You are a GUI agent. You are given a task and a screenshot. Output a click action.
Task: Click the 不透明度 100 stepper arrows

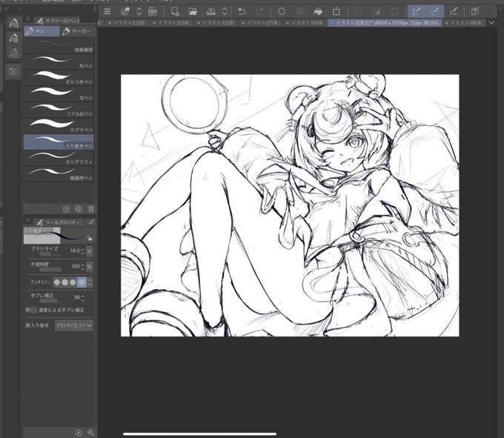pos(82,266)
